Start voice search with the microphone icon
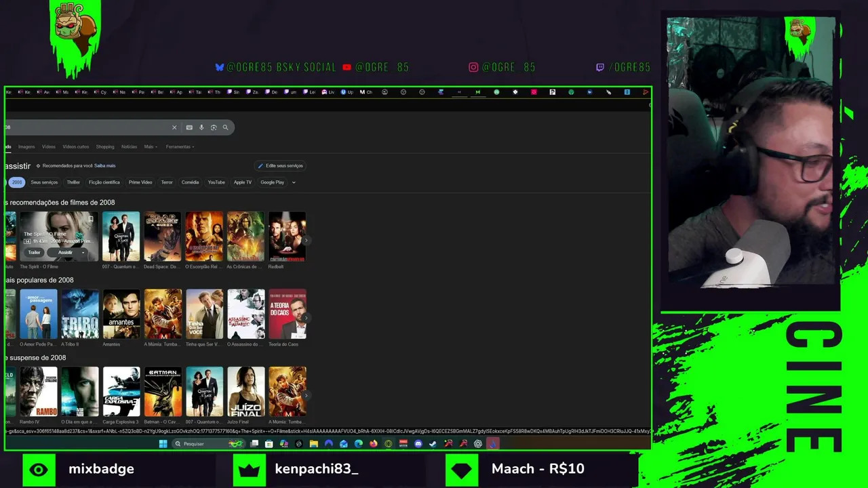The width and height of the screenshot is (868, 488). [x=201, y=127]
